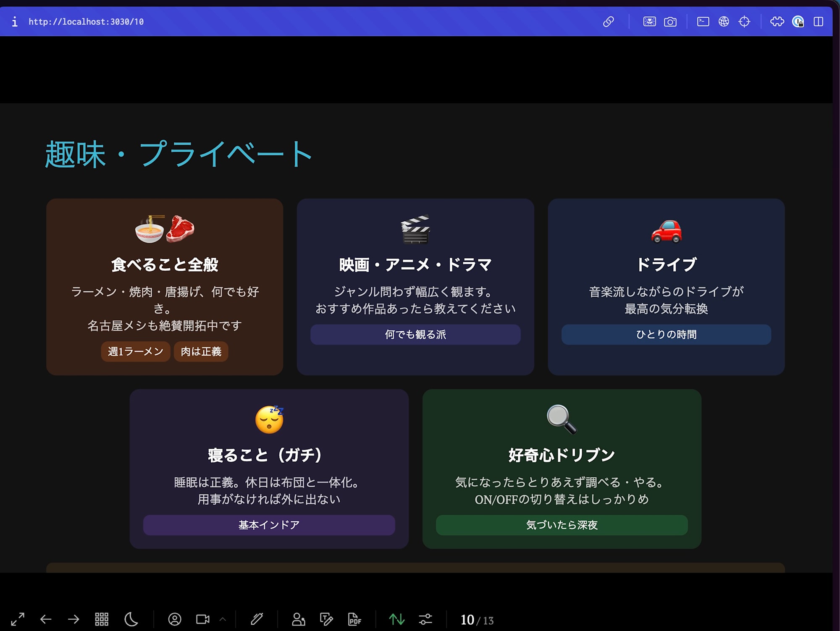Screen dimensions: 840x631
Task: Advance to the next slide arrow
Action: pos(73,619)
